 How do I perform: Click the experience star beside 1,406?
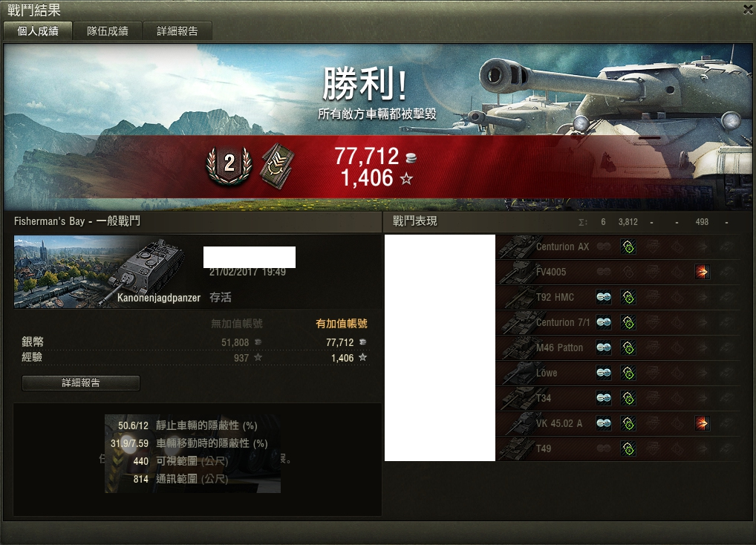point(406,179)
